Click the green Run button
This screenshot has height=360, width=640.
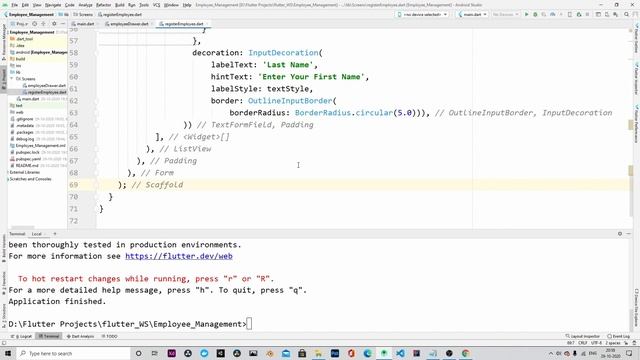(x=527, y=14)
